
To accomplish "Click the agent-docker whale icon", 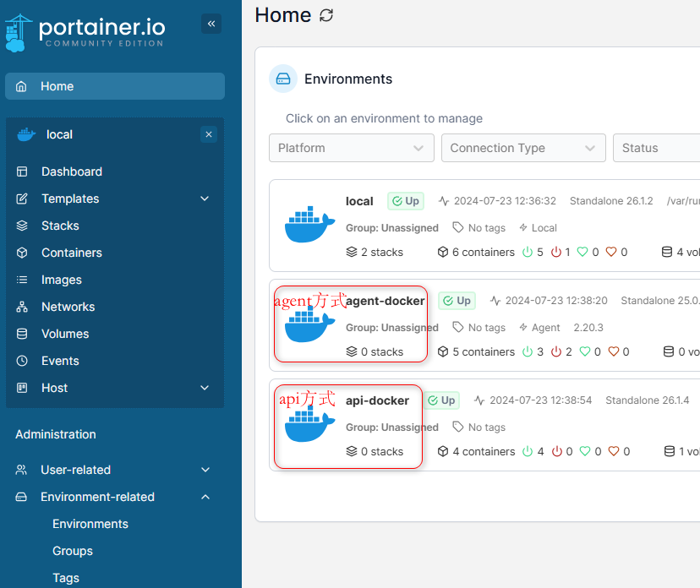I will point(309,325).
